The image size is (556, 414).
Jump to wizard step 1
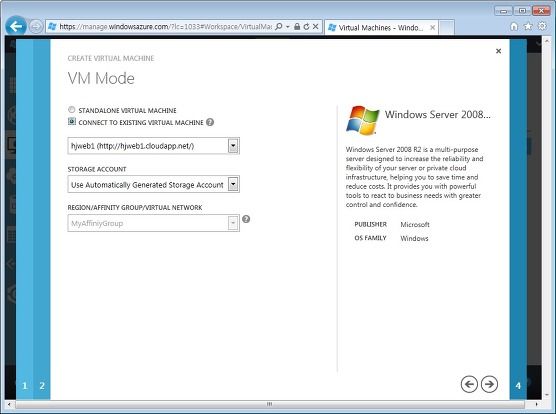[x=24, y=386]
